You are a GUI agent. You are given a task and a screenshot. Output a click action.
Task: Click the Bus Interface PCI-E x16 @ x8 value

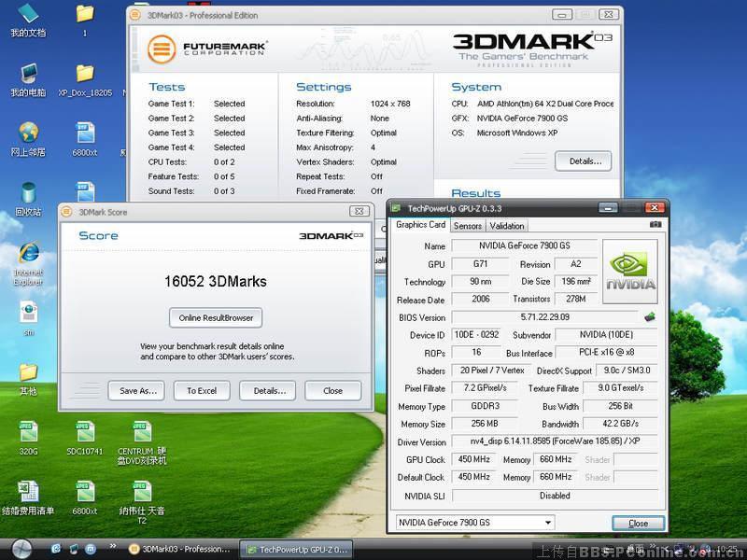[x=606, y=353]
